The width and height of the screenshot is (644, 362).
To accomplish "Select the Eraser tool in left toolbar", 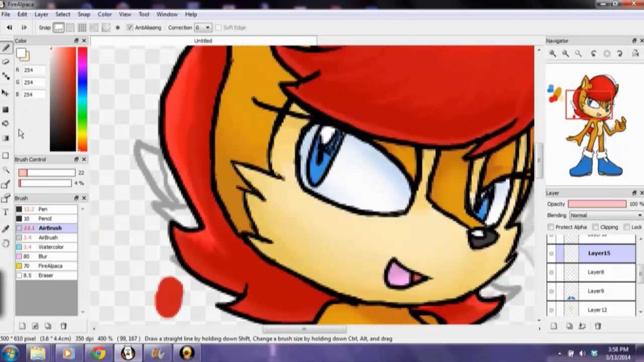I will (x=6, y=61).
